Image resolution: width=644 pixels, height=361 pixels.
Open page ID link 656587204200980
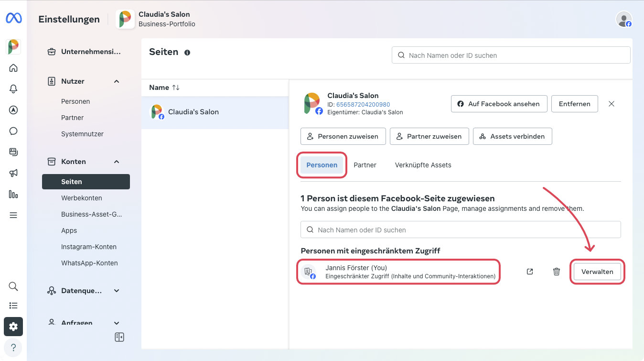[363, 105]
